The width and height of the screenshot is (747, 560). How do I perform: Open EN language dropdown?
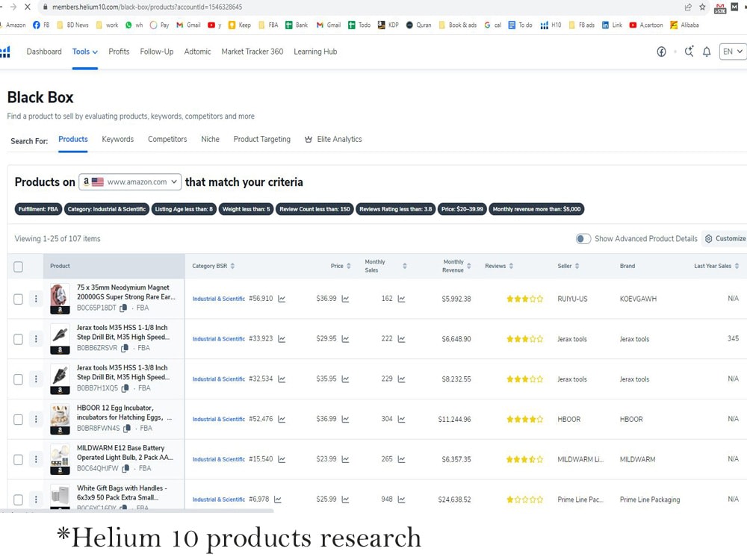pos(733,52)
